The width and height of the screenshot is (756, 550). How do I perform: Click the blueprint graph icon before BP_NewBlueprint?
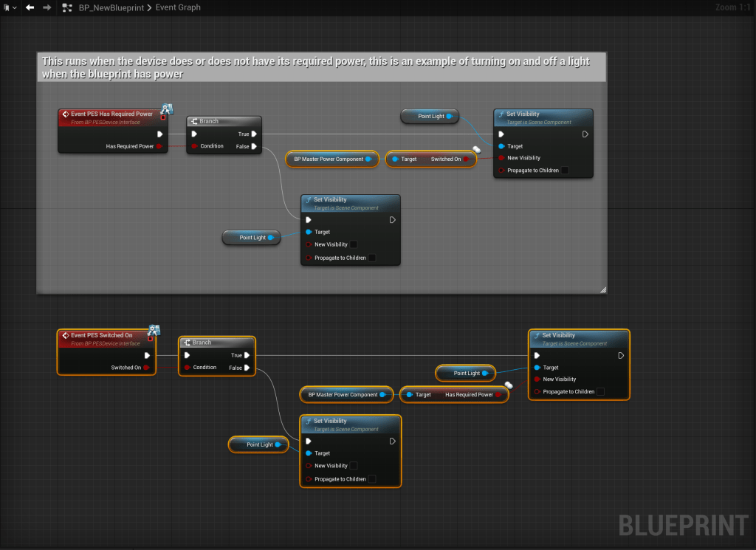click(x=67, y=7)
